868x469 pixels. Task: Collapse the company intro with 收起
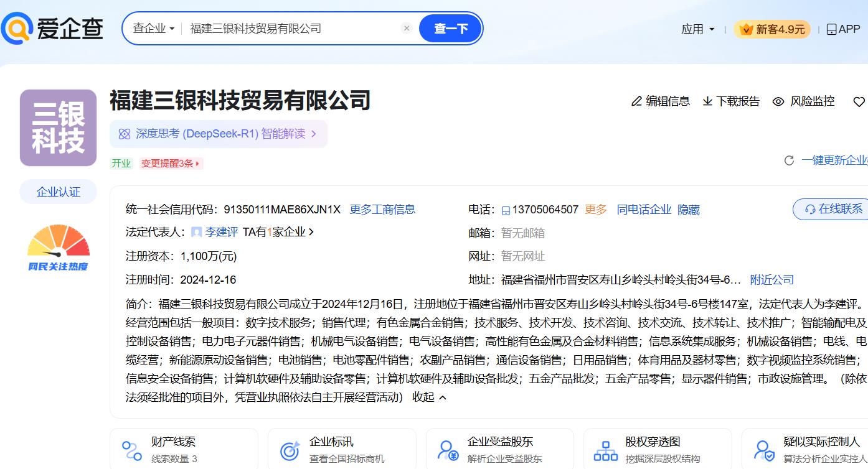pos(429,397)
